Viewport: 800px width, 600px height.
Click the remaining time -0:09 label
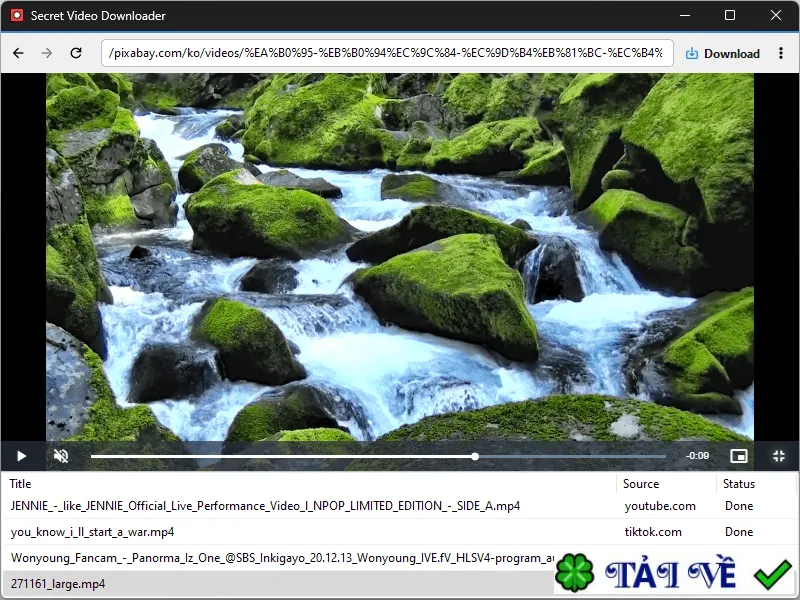tap(697, 456)
